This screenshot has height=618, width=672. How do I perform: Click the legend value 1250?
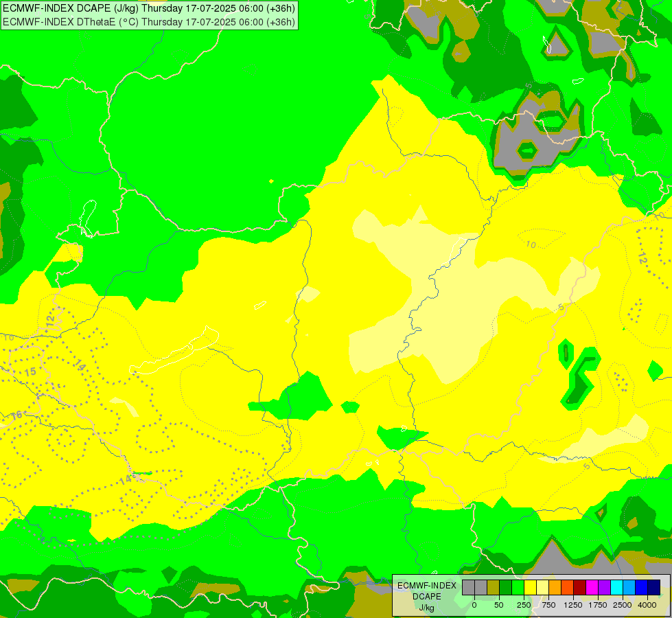(x=573, y=605)
